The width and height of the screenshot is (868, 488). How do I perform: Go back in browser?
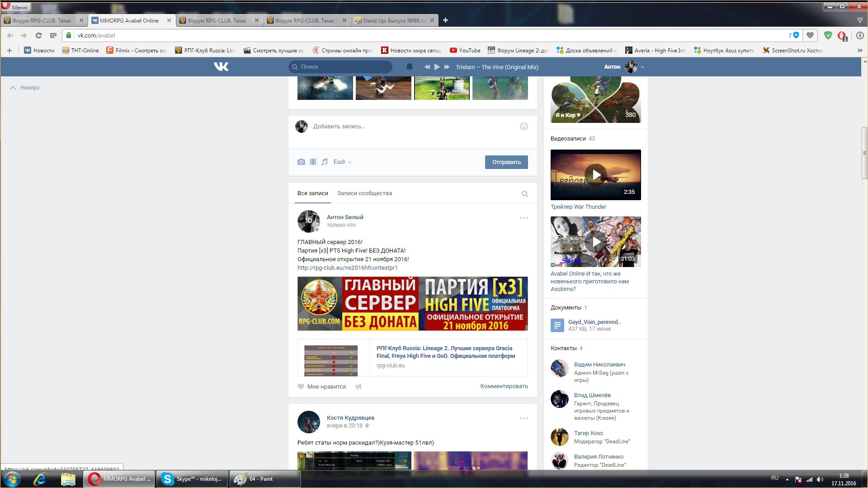click(10, 35)
